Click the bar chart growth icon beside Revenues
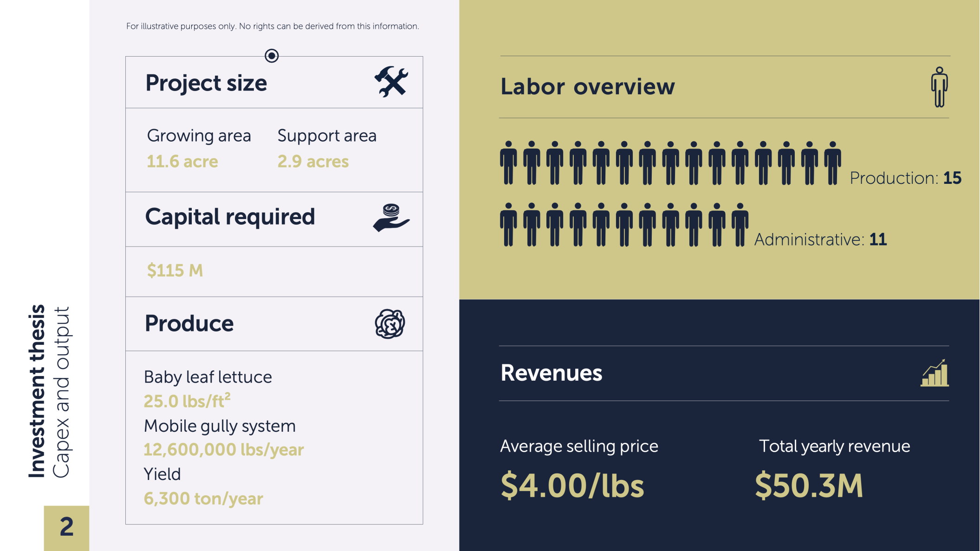This screenshot has height=551, width=980. (935, 373)
